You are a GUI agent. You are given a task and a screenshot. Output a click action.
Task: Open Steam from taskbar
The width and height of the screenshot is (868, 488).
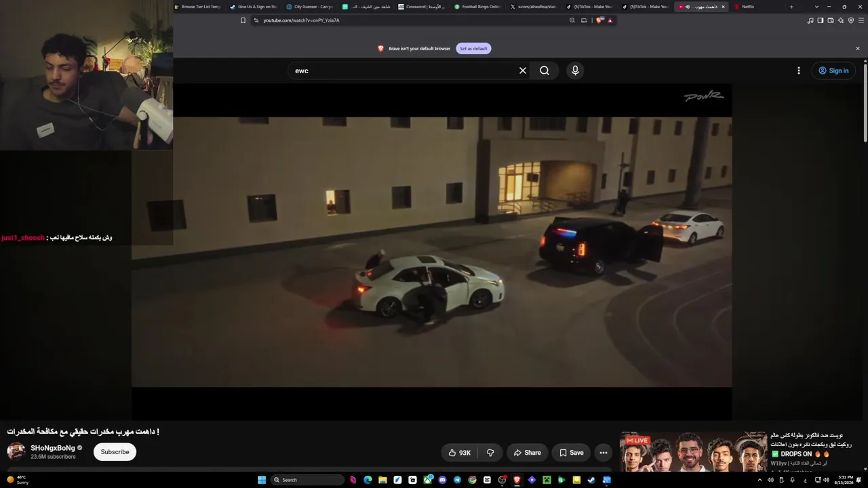click(x=591, y=480)
